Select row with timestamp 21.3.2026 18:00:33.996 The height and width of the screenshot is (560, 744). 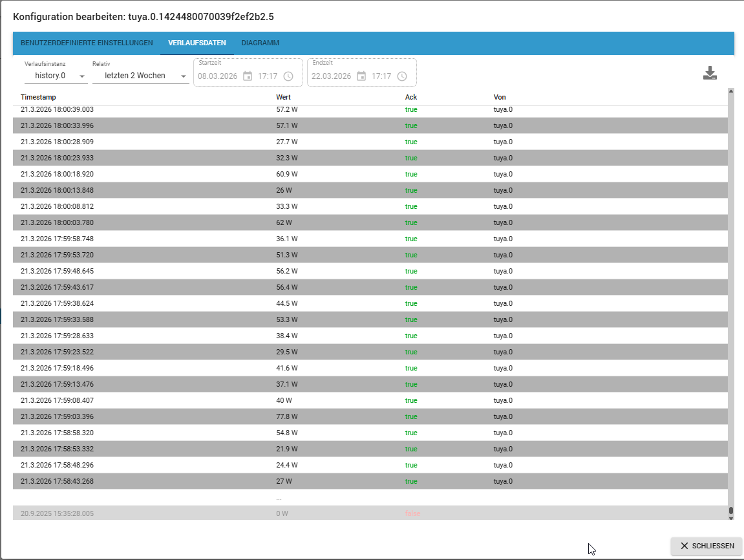[x=370, y=125]
